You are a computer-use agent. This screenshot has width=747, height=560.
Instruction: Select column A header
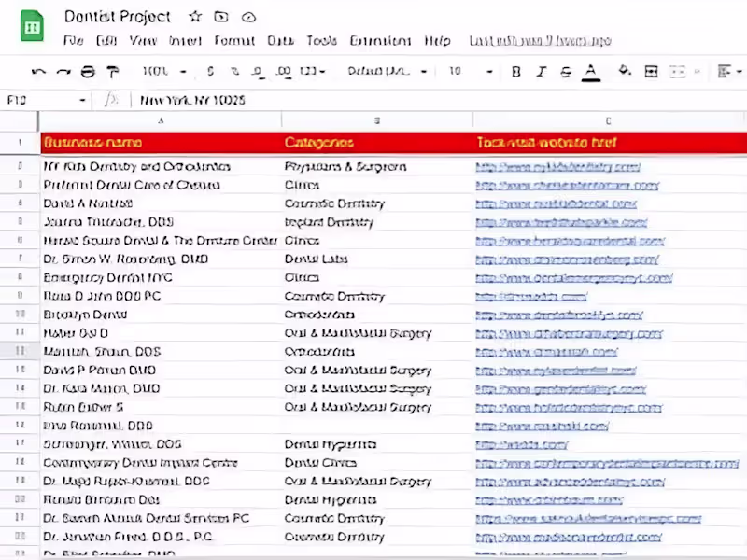(x=161, y=121)
